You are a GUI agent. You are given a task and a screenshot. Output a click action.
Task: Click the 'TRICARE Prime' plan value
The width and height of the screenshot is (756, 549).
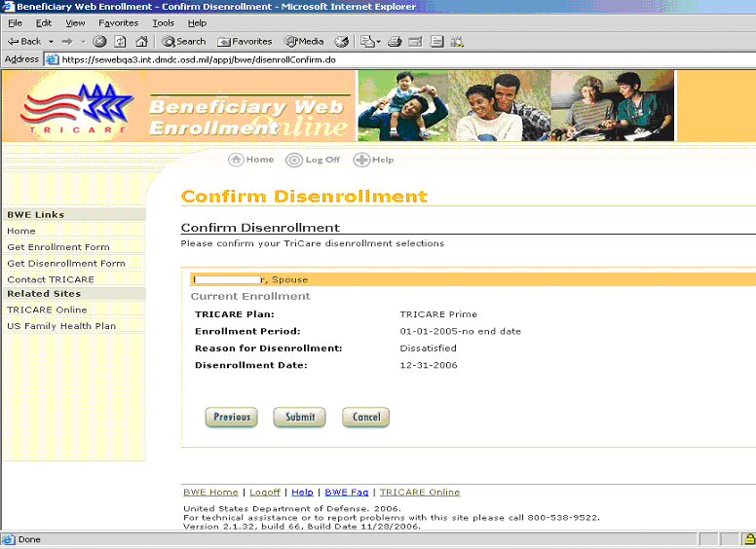coord(438,314)
